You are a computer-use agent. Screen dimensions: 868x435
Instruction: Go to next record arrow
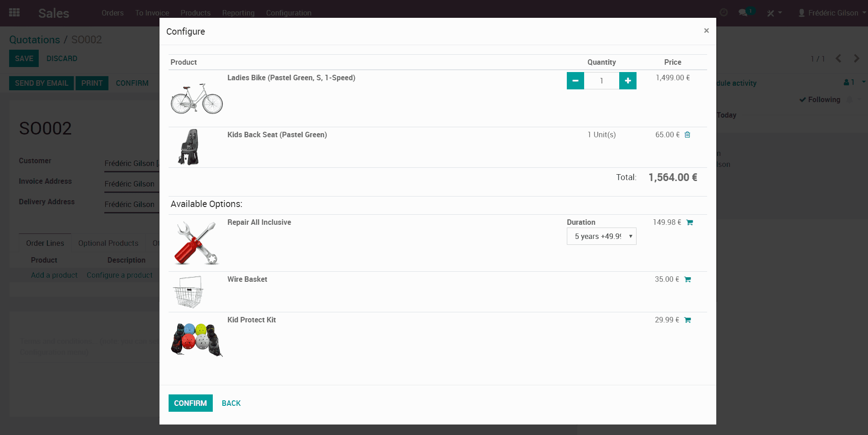click(857, 58)
